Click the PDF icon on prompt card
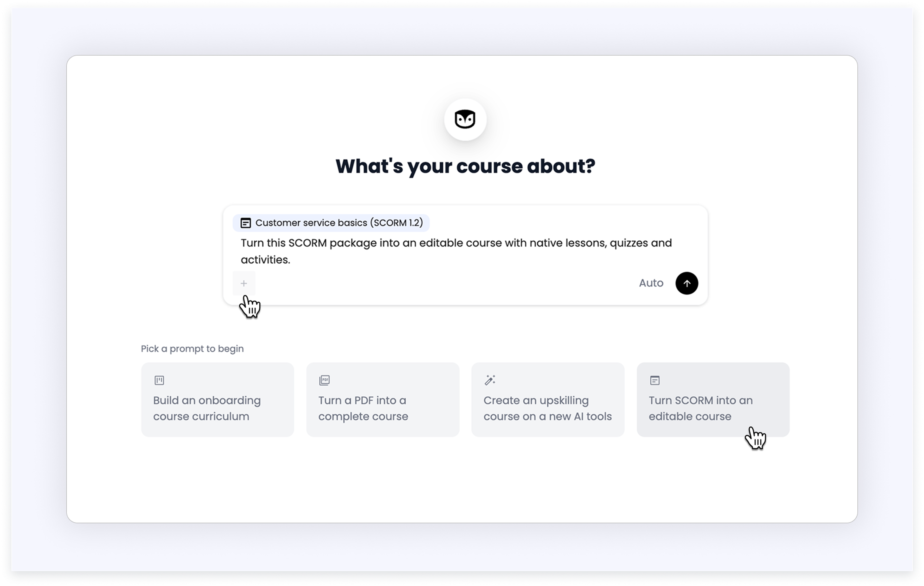Image resolution: width=924 pixels, height=586 pixels. tap(324, 380)
